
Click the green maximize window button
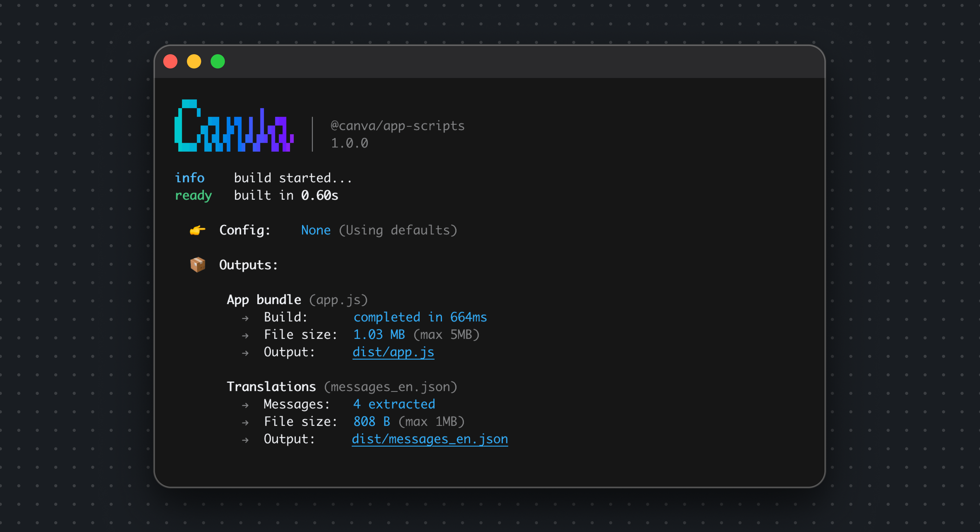[218, 61]
